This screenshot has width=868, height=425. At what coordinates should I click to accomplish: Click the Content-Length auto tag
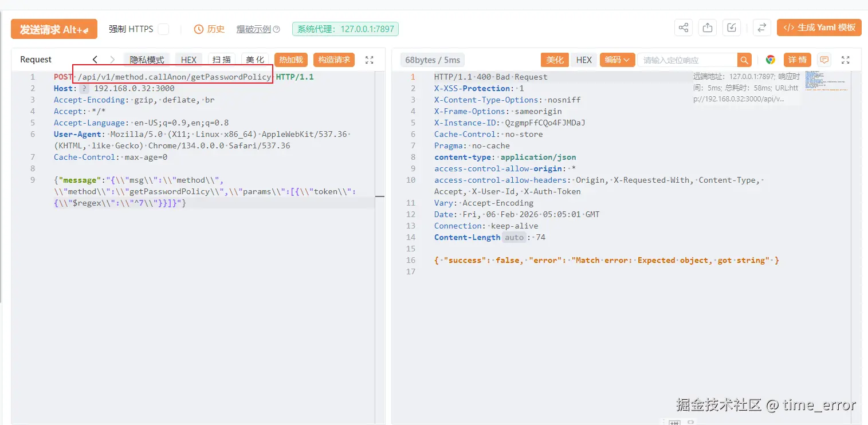click(514, 237)
